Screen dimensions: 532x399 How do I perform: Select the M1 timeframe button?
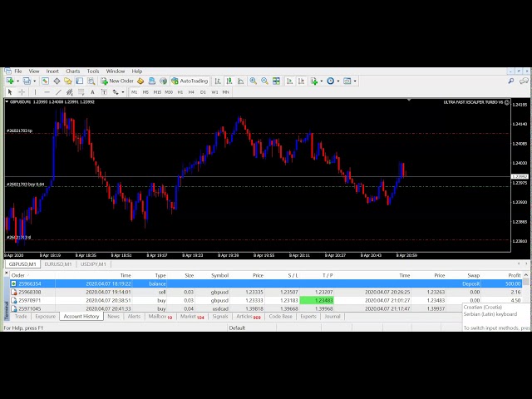pyautogui.click(x=135, y=91)
